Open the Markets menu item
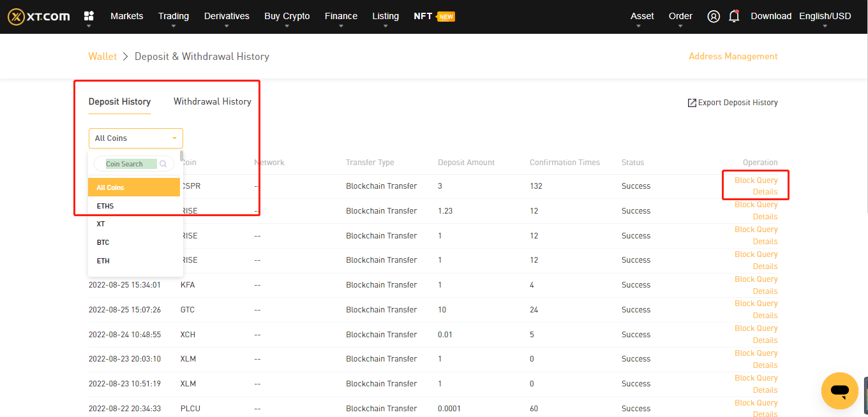 point(126,17)
